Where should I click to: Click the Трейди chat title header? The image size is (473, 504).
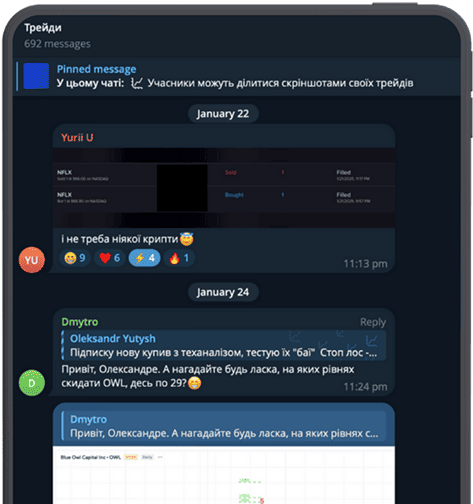pyautogui.click(x=43, y=28)
